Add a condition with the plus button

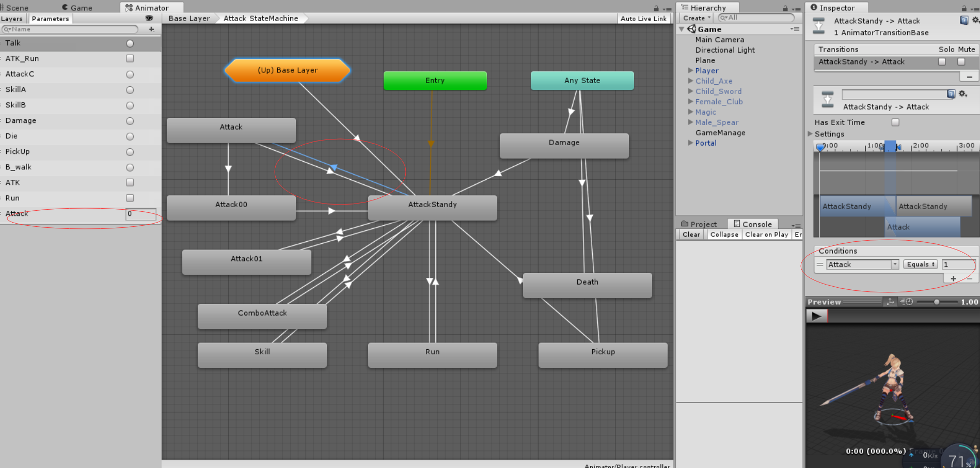(x=953, y=278)
